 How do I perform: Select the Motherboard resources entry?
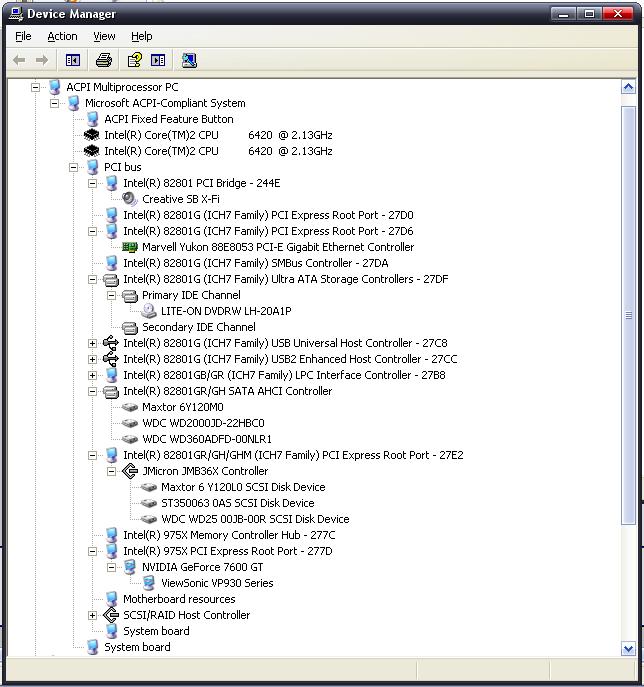click(x=179, y=599)
